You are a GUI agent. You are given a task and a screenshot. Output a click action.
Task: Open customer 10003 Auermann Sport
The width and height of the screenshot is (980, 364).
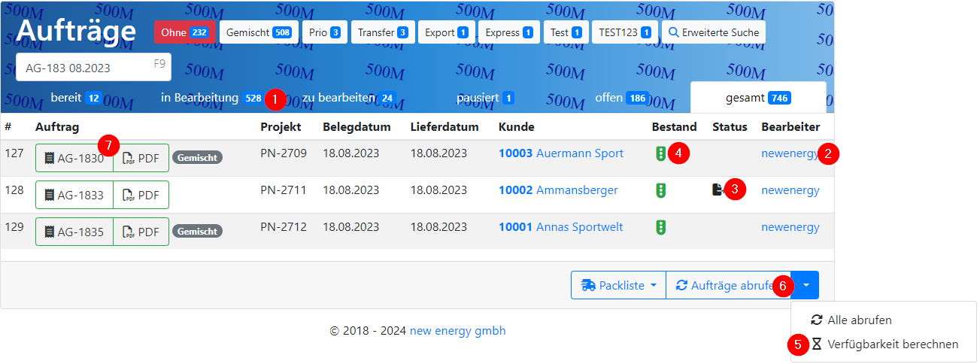point(561,153)
